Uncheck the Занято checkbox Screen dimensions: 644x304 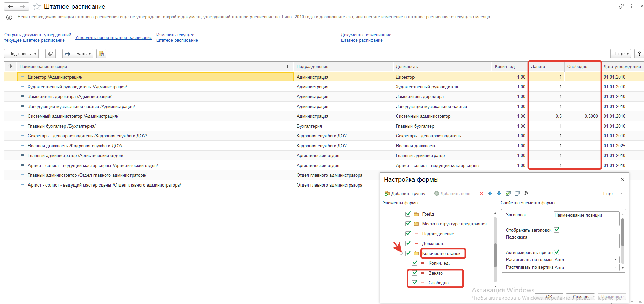(x=415, y=273)
